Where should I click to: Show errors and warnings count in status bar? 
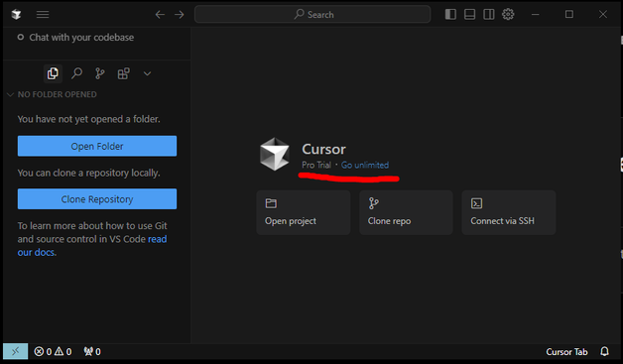[53, 352]
